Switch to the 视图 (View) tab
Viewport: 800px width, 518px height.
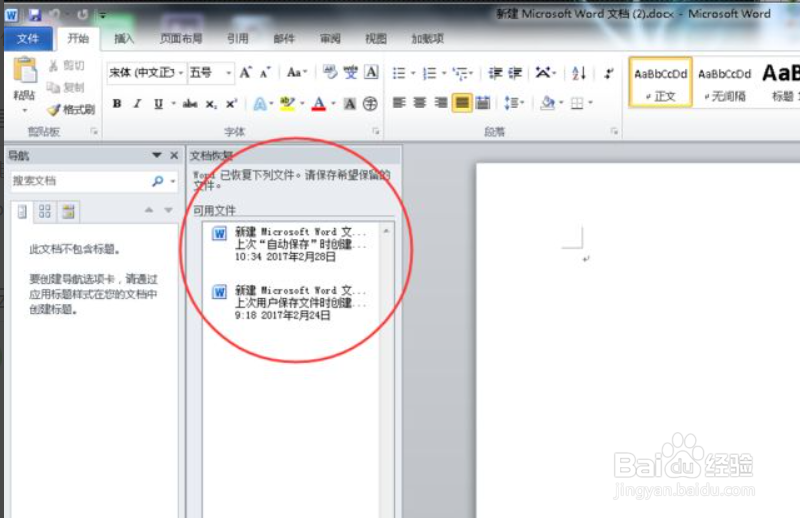pos(376,39)
